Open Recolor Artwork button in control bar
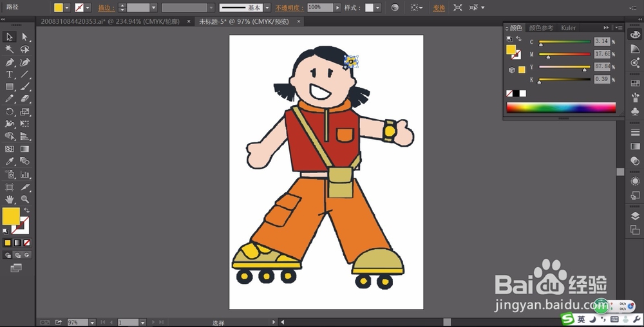 coord(395,8)
